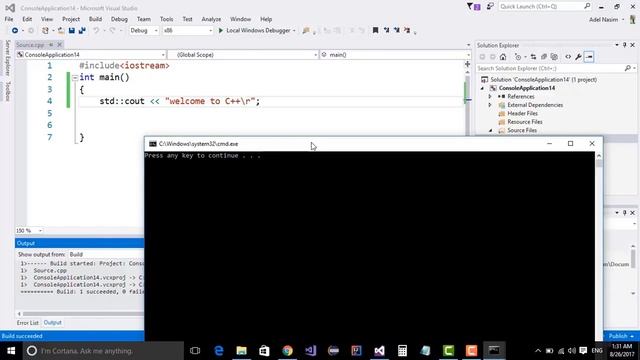Save the current file with the Save icon
The height and width of the screenshot is (360, 640).
point(72,31)
